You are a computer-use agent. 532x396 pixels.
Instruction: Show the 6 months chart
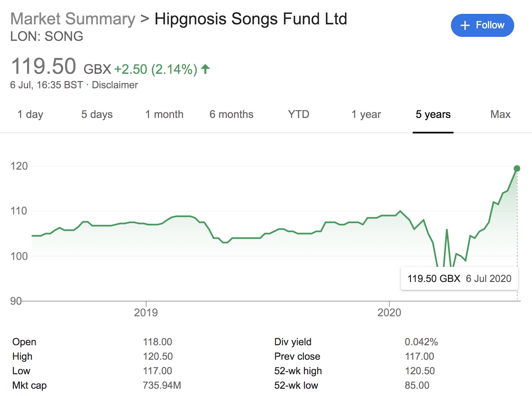[x=231, y=114]
